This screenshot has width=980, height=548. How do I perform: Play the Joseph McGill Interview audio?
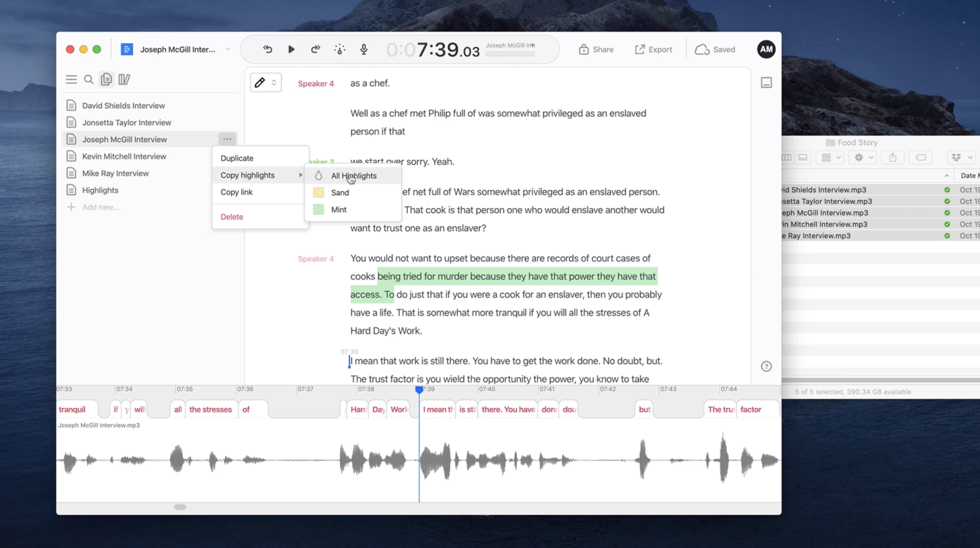[x=291, y=49]
